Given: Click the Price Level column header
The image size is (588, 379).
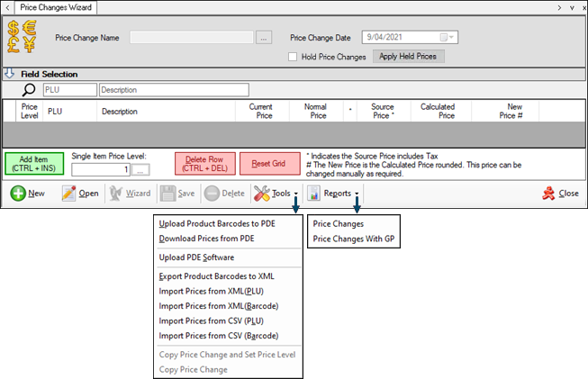Looking at the screenshot, I should coord(29,111).
